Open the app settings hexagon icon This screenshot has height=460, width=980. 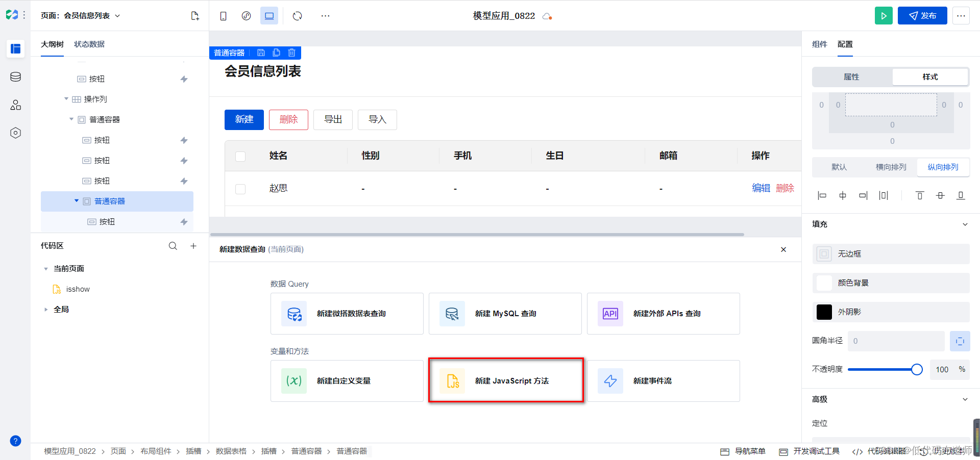tap(15, 133)
